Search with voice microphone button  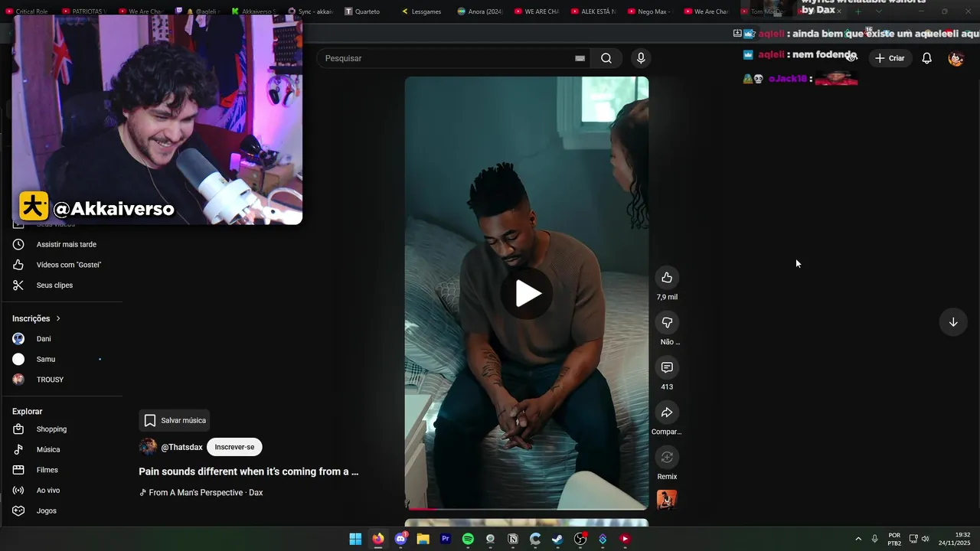click(641, 58)
